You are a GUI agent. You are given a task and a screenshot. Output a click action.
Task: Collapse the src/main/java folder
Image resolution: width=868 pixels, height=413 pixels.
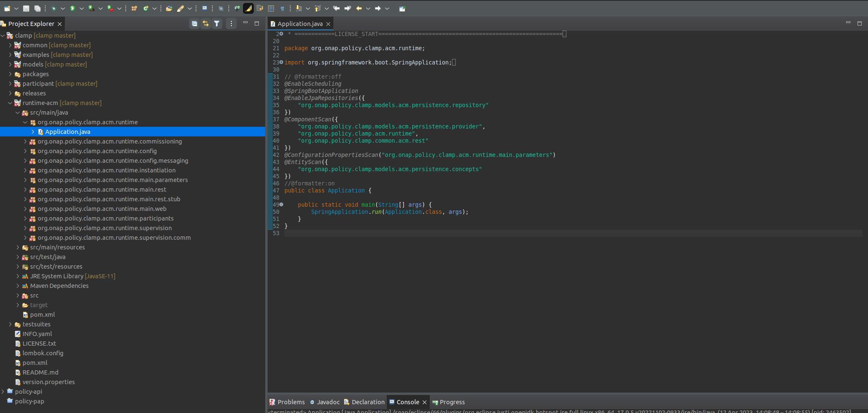coord(18,113)
